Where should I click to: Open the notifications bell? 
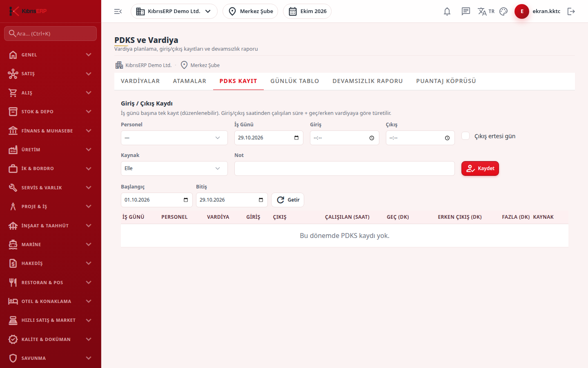[x=447, y=11]
